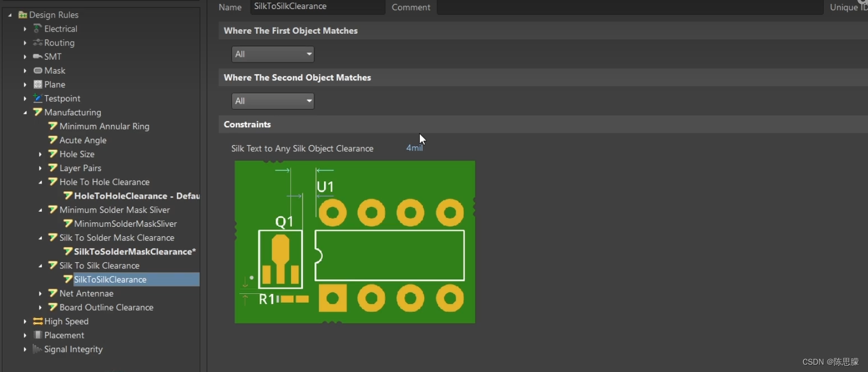Screen dimensions: 868x372
Task: Collapse the Minimum Solder Mask Sliver branch
Action: tap(40, 210)
